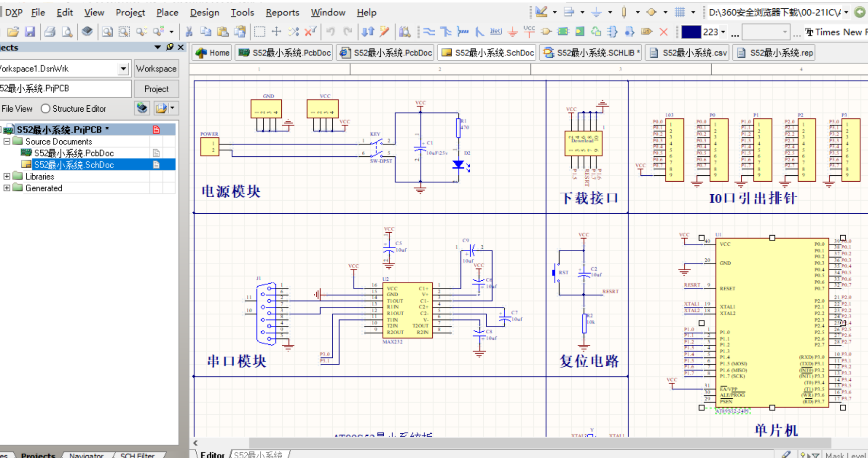Open the File menu
This screenshot has height=458, width=868.
pos(38,12)
